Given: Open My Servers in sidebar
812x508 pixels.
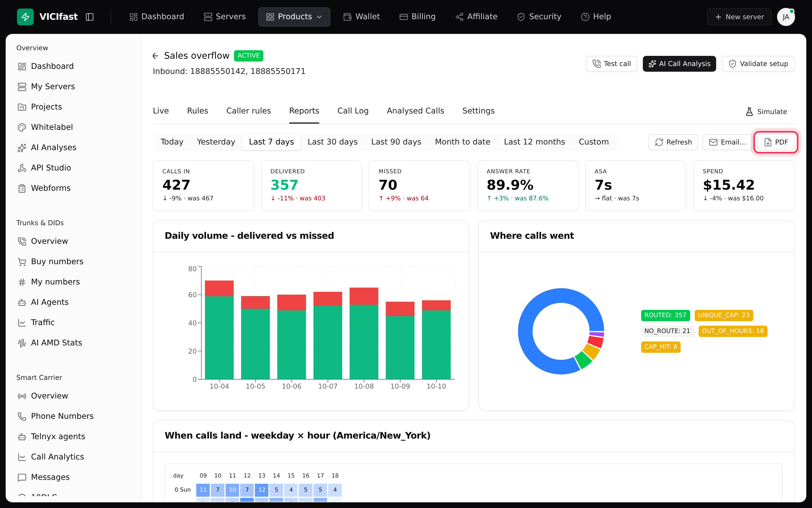Looking at the screenshot, I should [74, 87].
